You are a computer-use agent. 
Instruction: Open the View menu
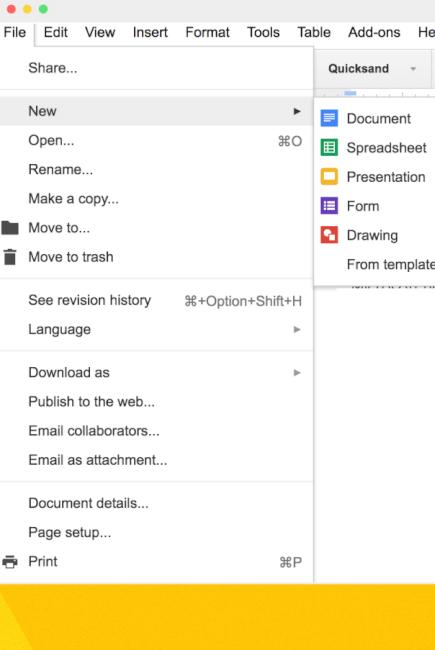coord(100,32)
